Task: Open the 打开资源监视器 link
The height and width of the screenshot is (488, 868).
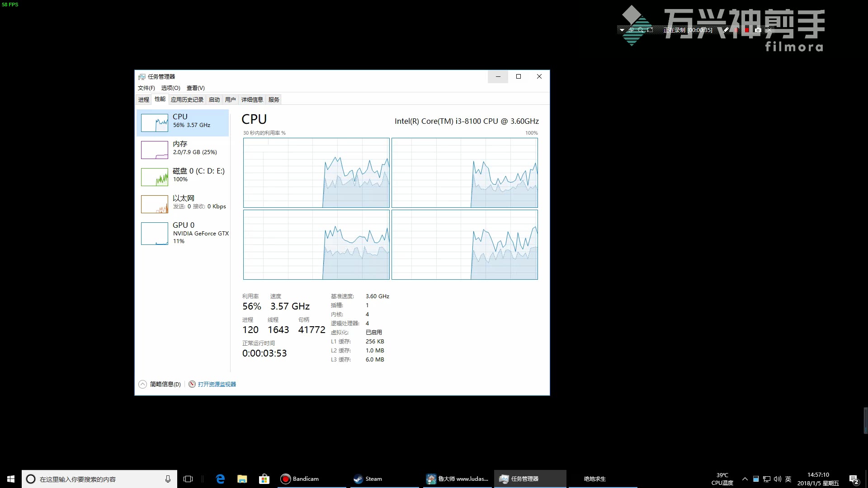Action: click(217, 384)
